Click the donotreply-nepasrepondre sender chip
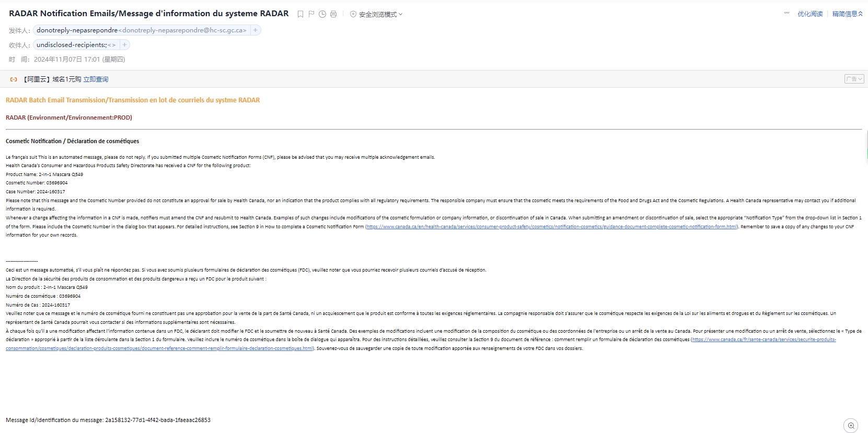Screen dimensions: 868x433 [x=141, y=30]
